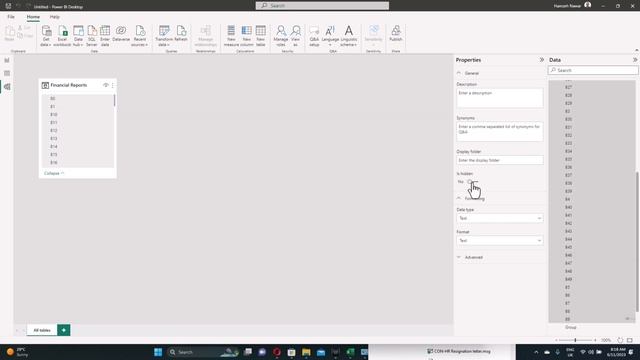
Task: Create a New column
Action: (x=247, y=36)
